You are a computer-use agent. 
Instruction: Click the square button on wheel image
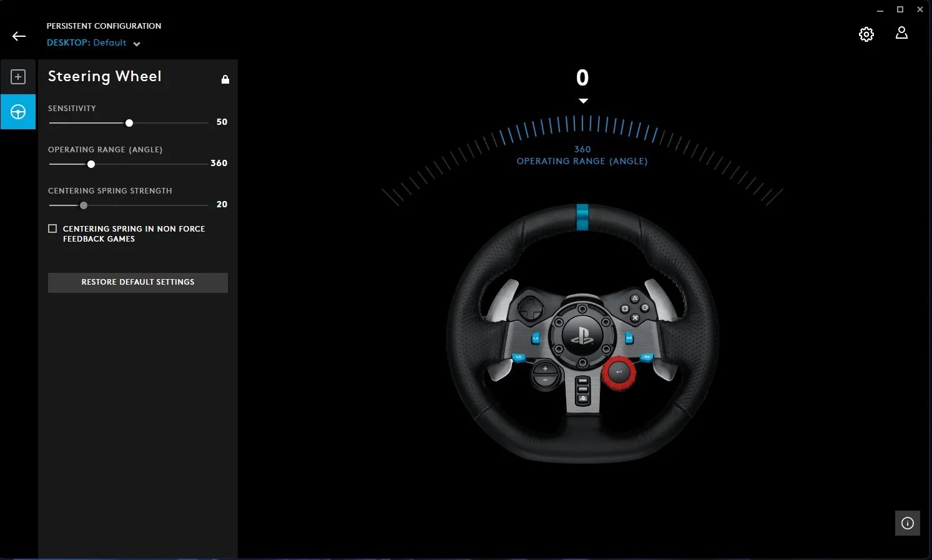click(x=625, y=308)
